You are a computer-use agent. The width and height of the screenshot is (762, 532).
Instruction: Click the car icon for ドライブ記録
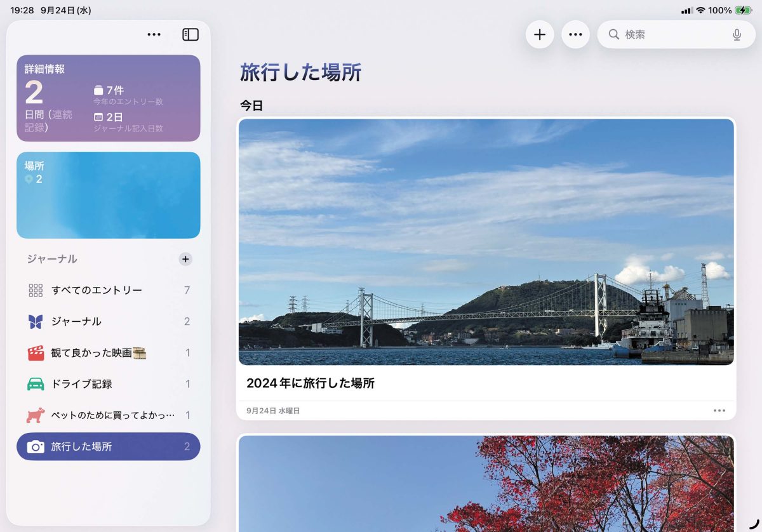click(36, 384)
